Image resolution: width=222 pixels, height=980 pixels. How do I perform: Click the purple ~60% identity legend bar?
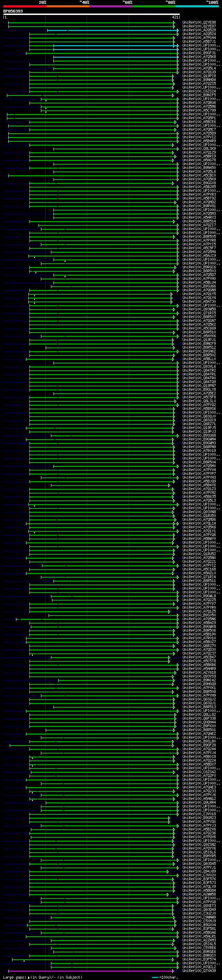point(111,6)
